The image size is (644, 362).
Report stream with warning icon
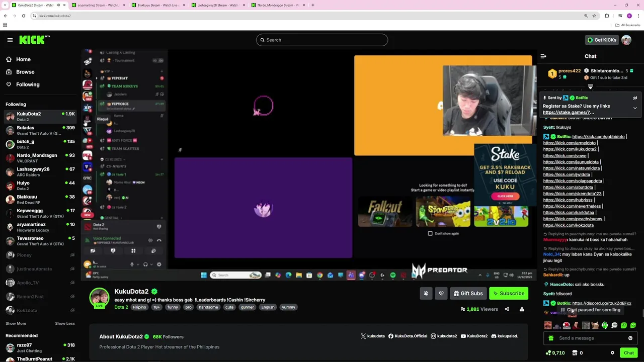point(522,309)
